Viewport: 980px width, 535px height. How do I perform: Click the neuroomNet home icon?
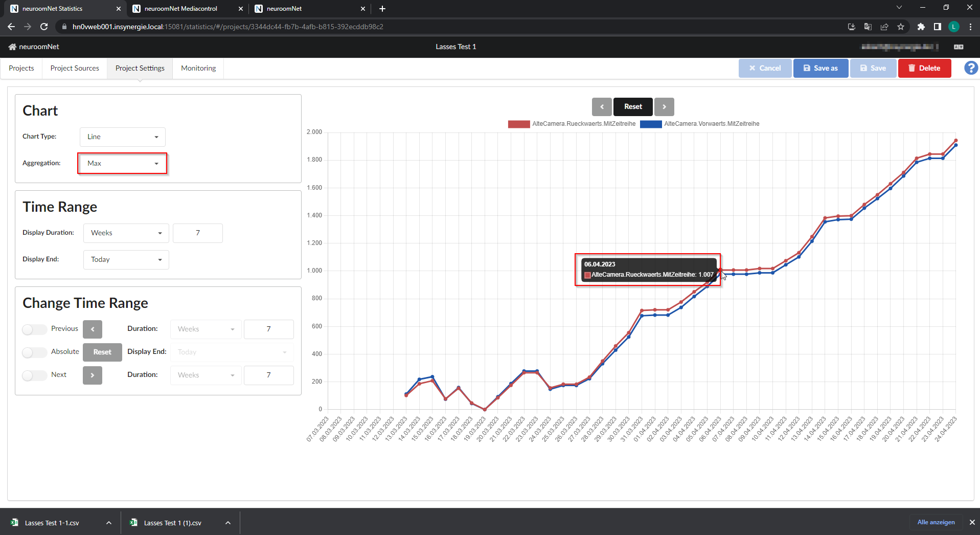tap(12, 47)
